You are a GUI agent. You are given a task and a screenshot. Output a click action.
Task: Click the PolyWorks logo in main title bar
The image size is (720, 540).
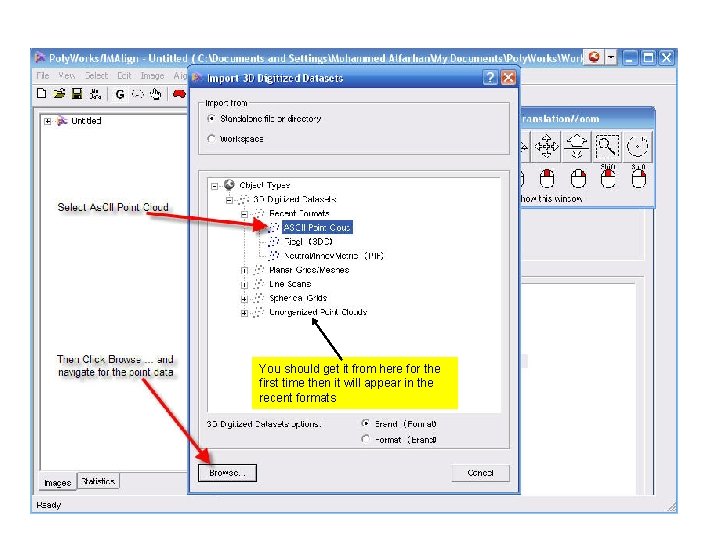(x=40, y=58)
